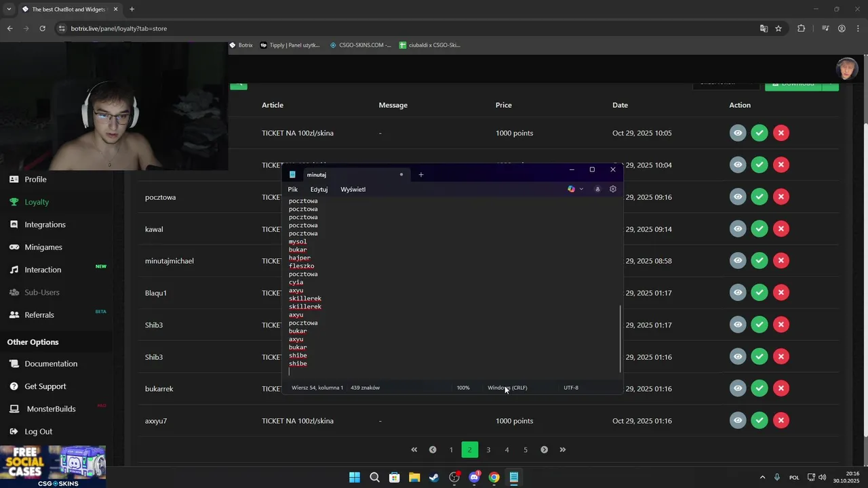Image resolution: width=868 pixels, height=488 pixels.
Task: Change UTF-8 encoding in status bar
Action: (571, 388)
